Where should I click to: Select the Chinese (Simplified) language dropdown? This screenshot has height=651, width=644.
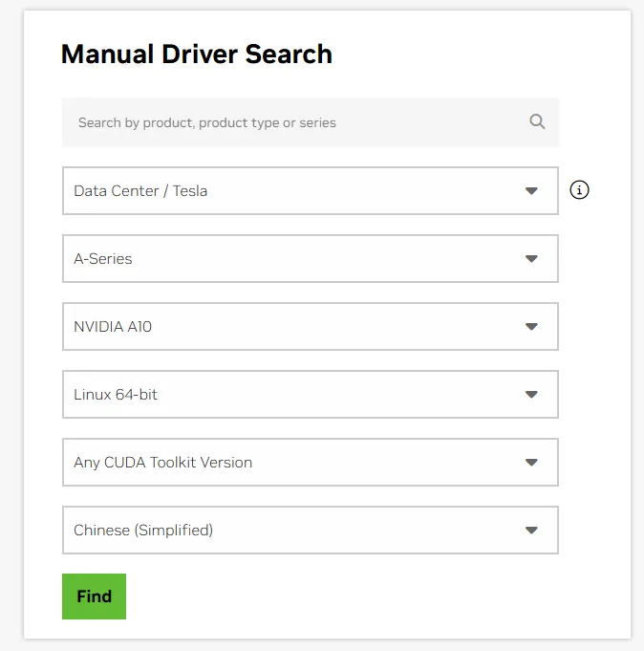pyautogui.click(x=311, y=531)
